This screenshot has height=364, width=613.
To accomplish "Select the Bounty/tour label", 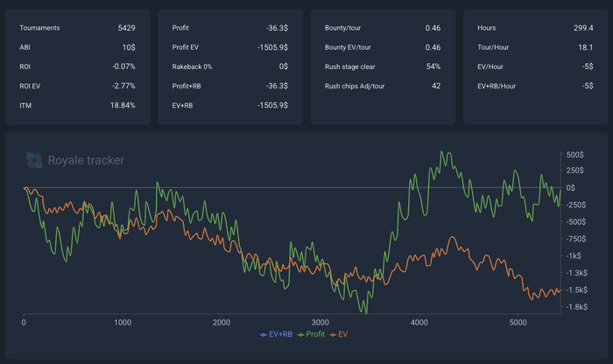I will 342,28.
